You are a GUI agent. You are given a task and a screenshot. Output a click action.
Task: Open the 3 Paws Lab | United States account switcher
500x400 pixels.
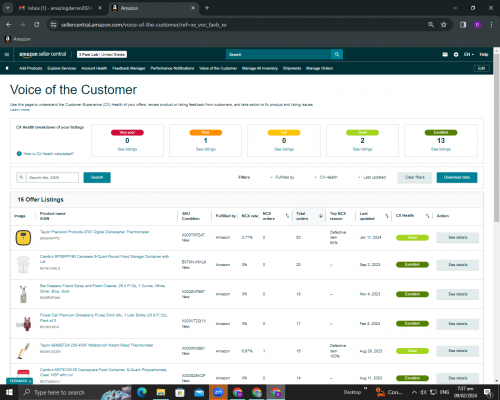[102, 54]
